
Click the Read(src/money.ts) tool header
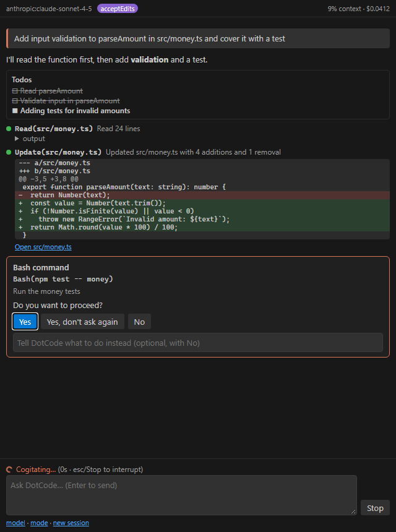54,129
